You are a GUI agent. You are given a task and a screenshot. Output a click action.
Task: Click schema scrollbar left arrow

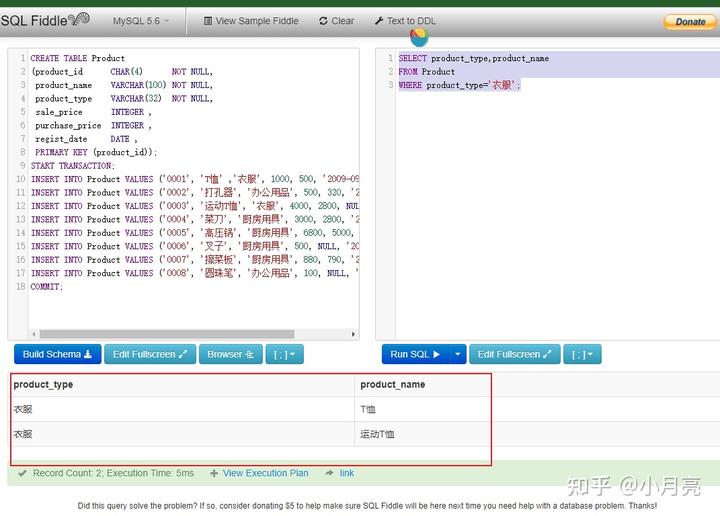(34, 334)
